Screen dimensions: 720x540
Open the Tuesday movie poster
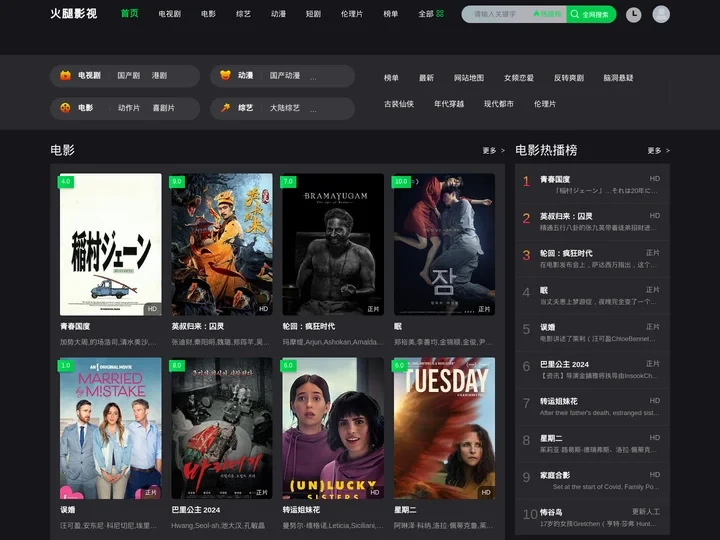tap(444, 428)
